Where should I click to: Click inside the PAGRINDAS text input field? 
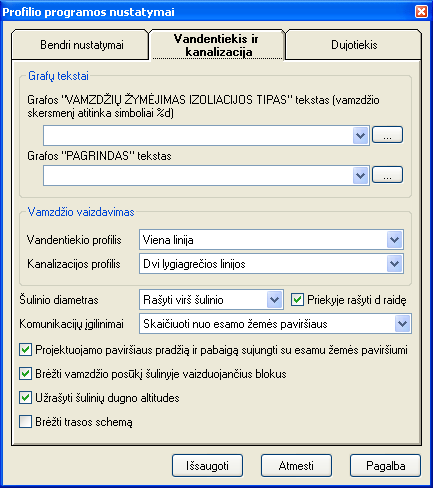198,176
